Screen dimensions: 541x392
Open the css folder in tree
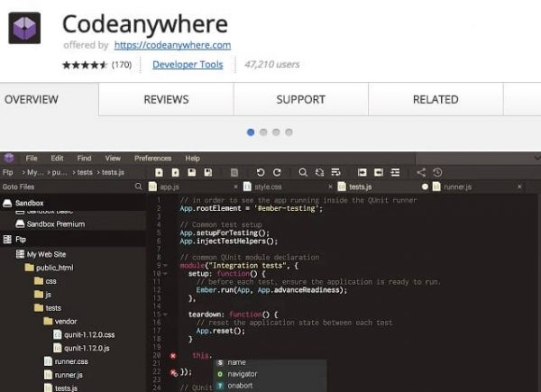click(x=50, y=281)
